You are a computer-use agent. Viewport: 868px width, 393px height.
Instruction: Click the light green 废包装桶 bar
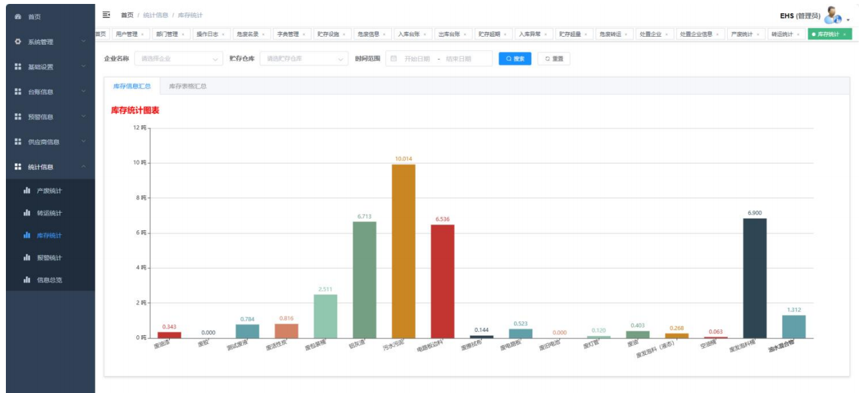tap(325, 316)
